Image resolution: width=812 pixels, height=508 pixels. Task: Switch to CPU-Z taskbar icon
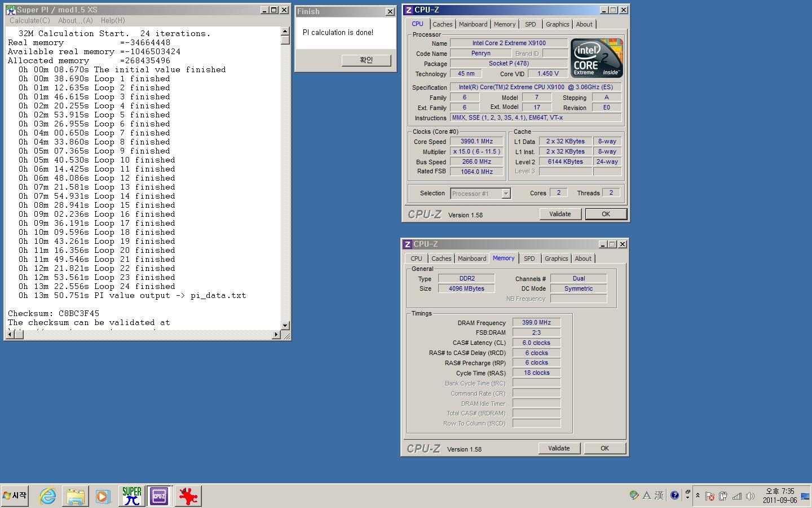pyautogui.click(x=159, y=496)
